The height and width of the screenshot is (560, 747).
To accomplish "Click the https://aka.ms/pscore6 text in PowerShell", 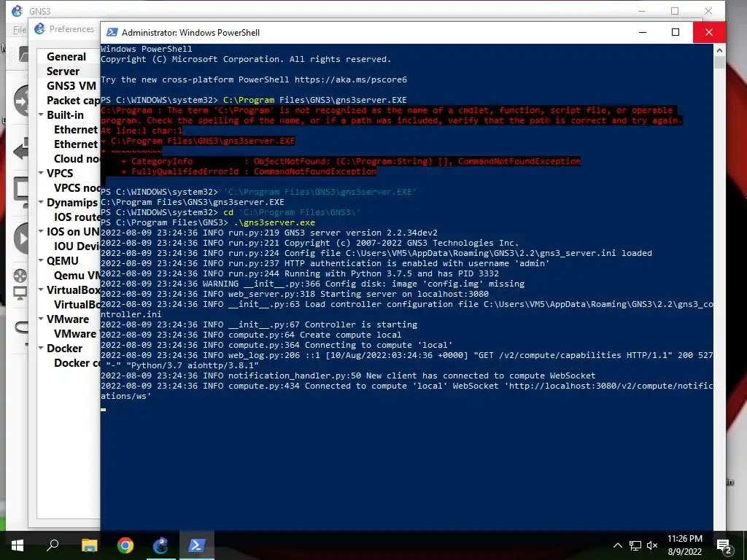I will click(351, 79).
